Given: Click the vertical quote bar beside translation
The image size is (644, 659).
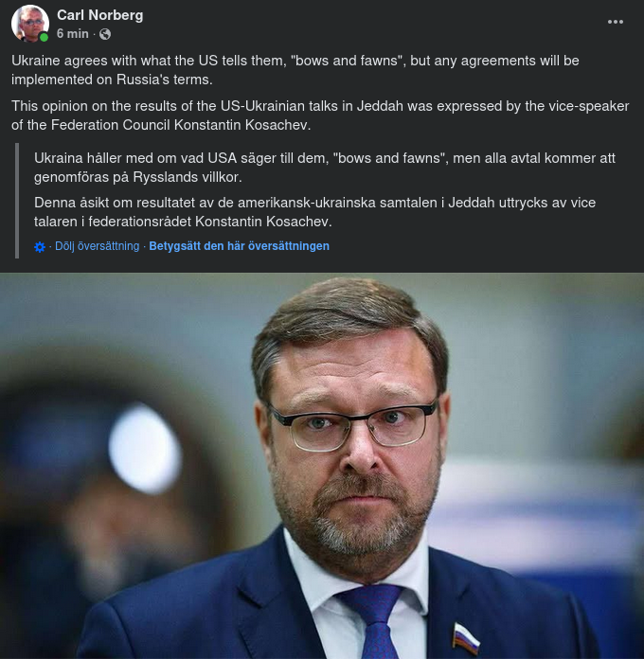Looking at the screenshot, I should coord(17,201).
